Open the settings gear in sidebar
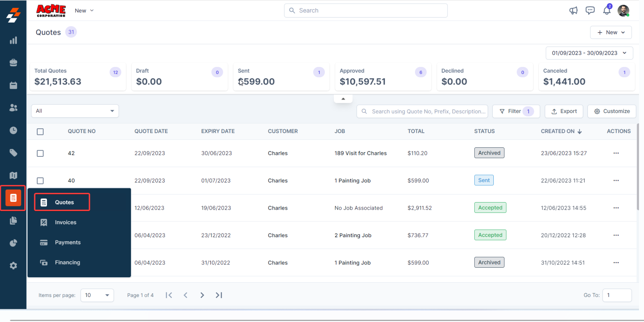The height and width of the screenshot is (322, 644). 13,265
